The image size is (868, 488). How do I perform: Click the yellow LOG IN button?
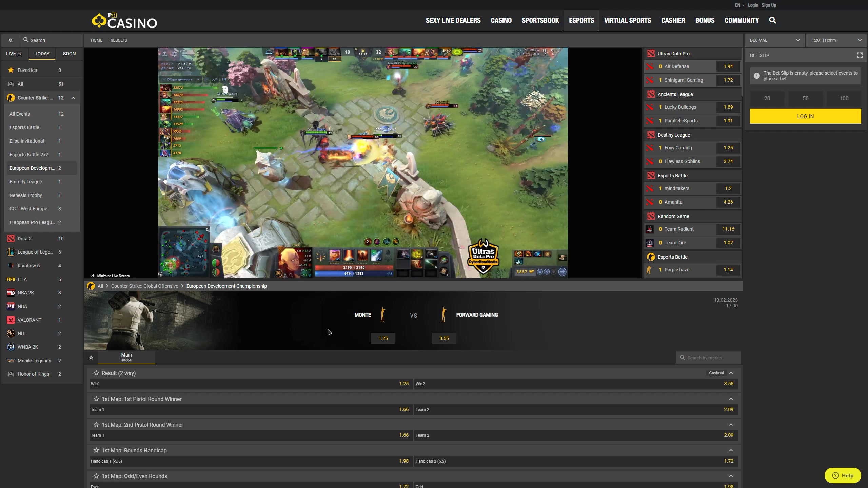pos(805,116)
